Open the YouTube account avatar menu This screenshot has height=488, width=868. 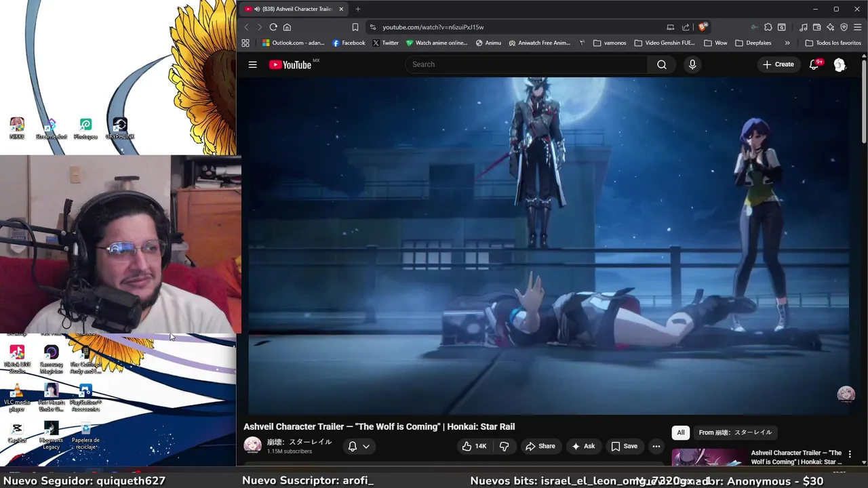click(x=840, y=64)
